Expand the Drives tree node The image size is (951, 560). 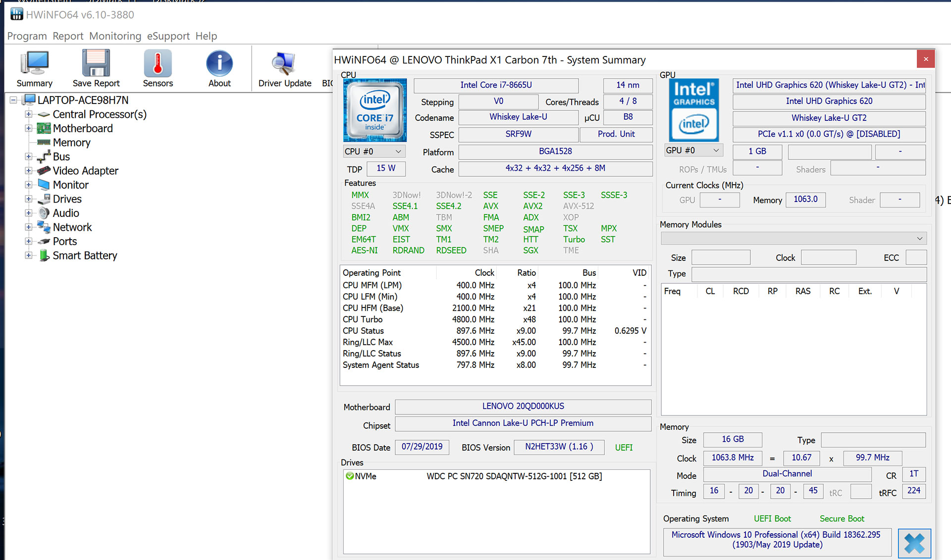coord(29,199)
